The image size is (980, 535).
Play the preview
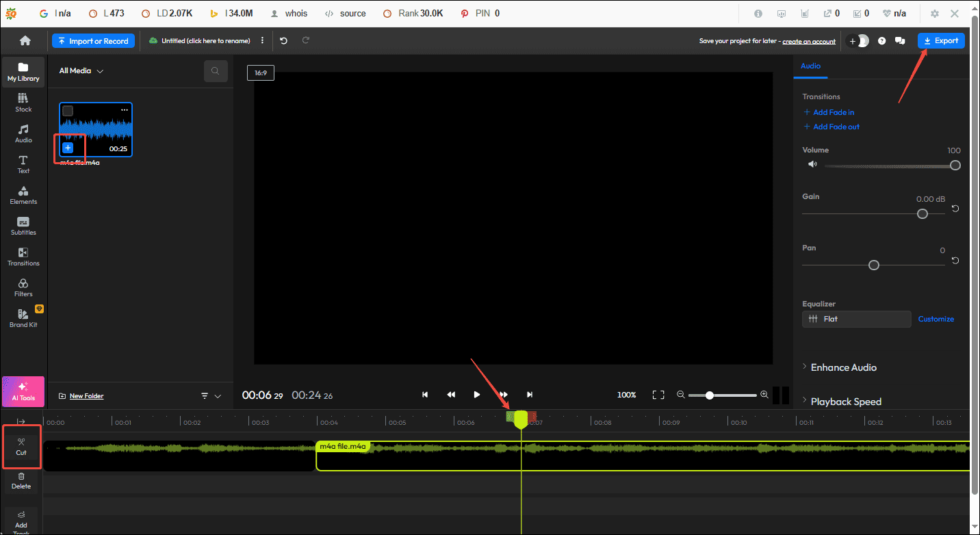(477, 395)
